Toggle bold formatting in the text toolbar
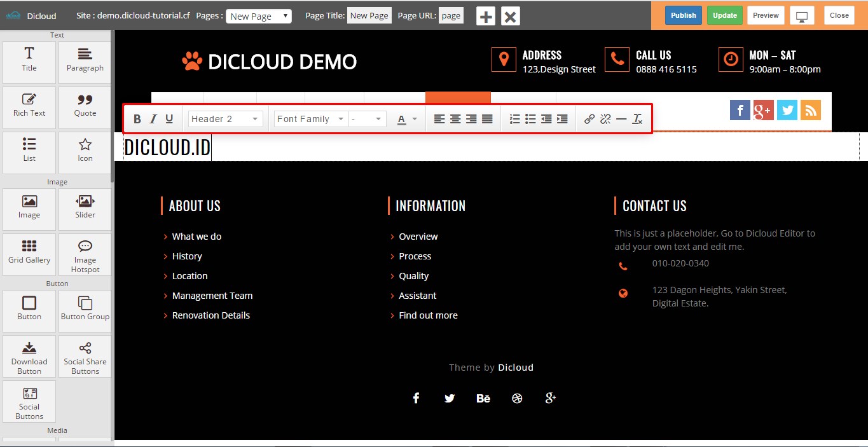This screenshot has height=447, width=868. pyautogui.click(x=137, y=119)
